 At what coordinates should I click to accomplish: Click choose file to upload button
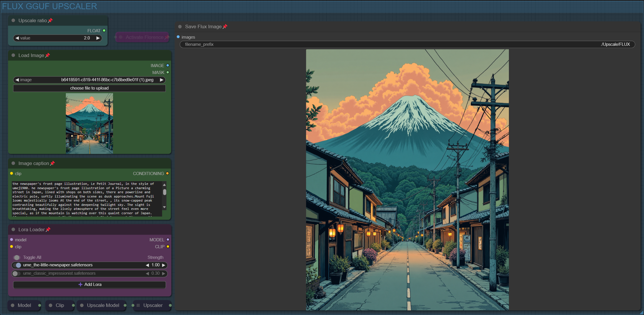click(89, 88)
